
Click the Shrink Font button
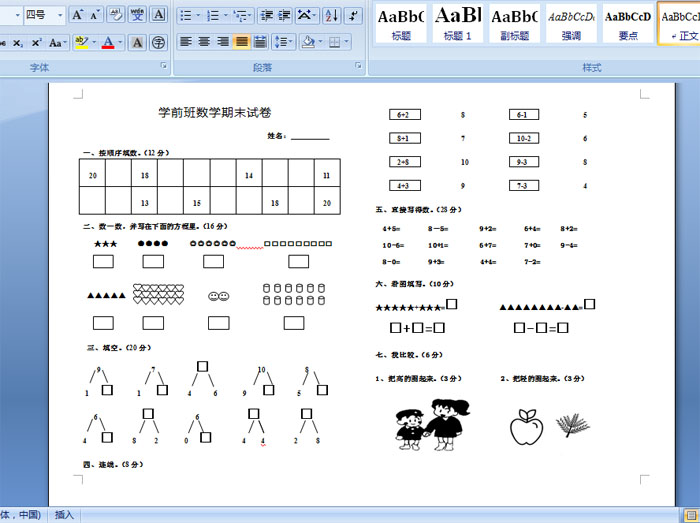coord(94,15)
